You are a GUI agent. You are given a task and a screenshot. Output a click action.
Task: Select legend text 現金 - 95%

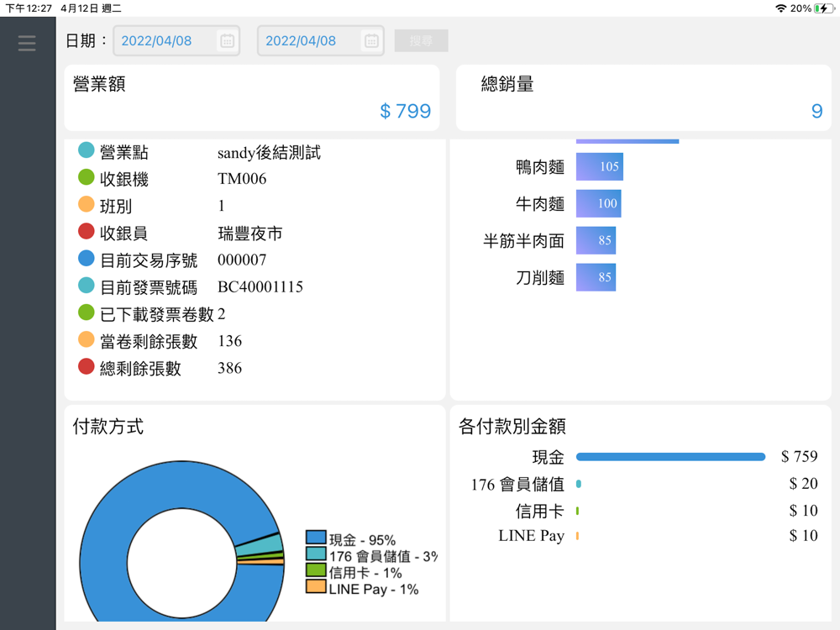coord(362,540)
